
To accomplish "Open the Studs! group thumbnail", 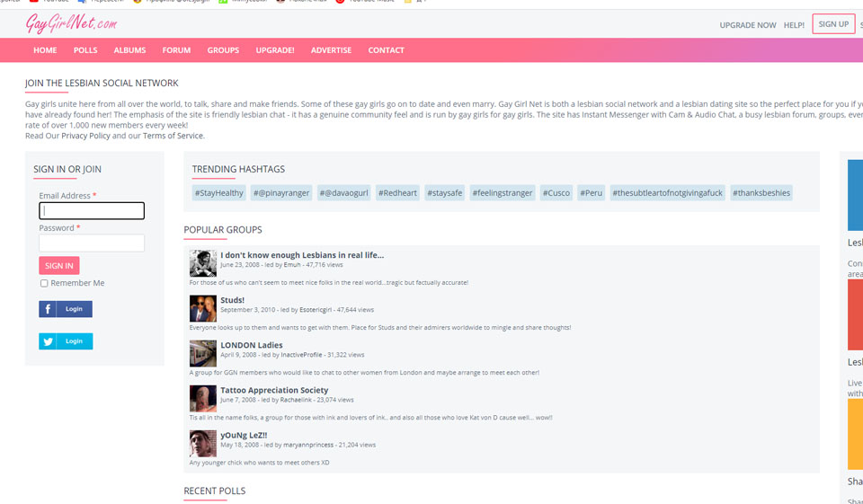I will (203, 309).
